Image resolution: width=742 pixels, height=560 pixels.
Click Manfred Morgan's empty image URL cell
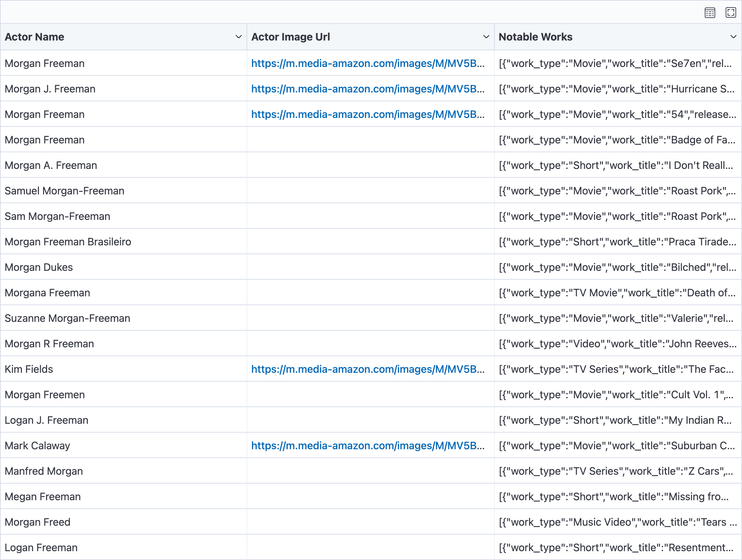click(x=370, y=471)
